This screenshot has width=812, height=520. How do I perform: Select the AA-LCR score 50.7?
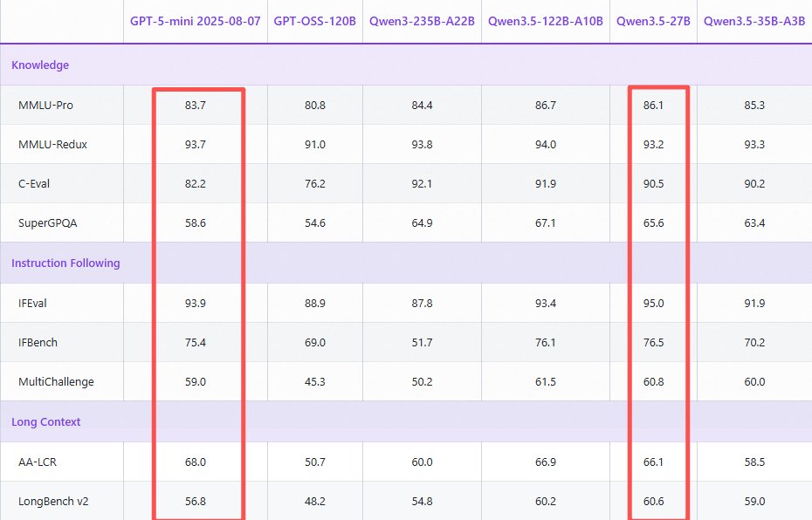(315, 462)
